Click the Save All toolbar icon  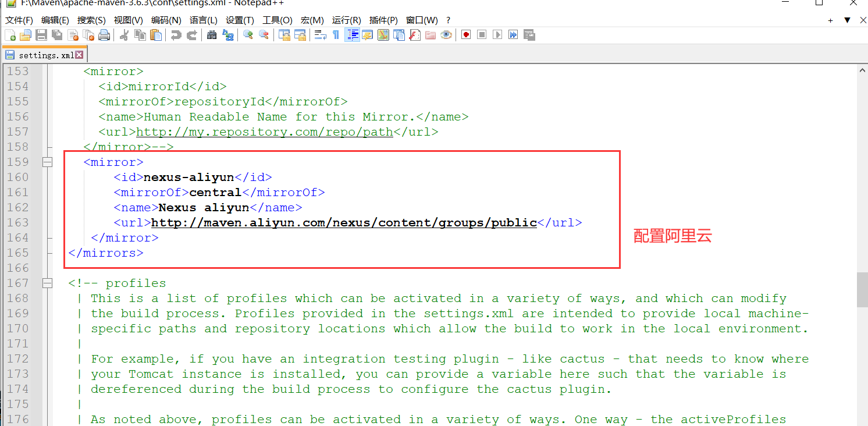coord(57,35)
